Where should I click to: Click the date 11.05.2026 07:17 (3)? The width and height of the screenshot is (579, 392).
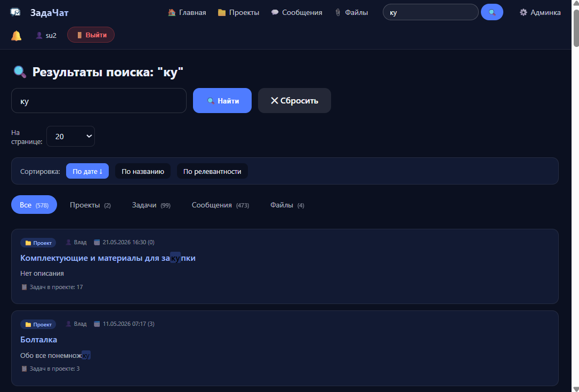128,324
